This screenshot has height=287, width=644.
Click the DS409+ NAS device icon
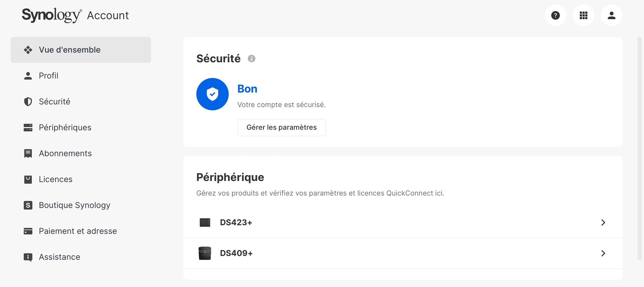click(205, 253)
